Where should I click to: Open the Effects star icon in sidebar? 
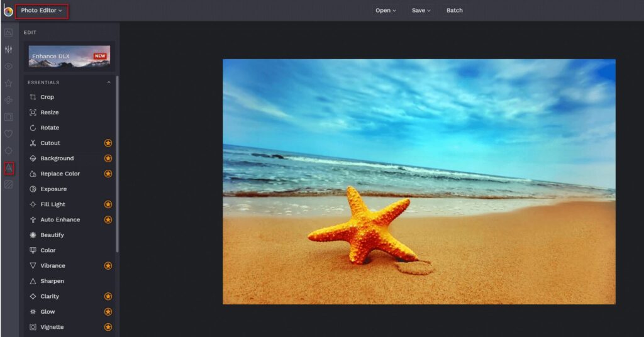click(x=8, y=83)
